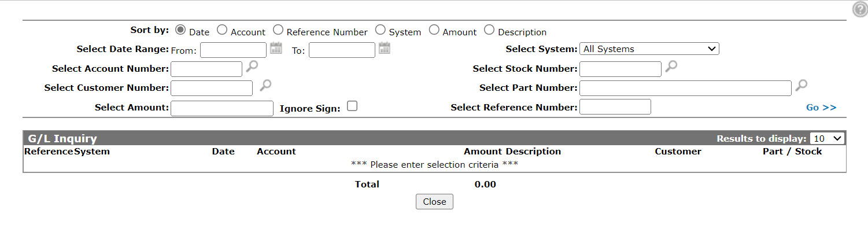The image size is (868, 225).
Task: Look up customer number with magnifier icon
Action: [x=265, y=86]
